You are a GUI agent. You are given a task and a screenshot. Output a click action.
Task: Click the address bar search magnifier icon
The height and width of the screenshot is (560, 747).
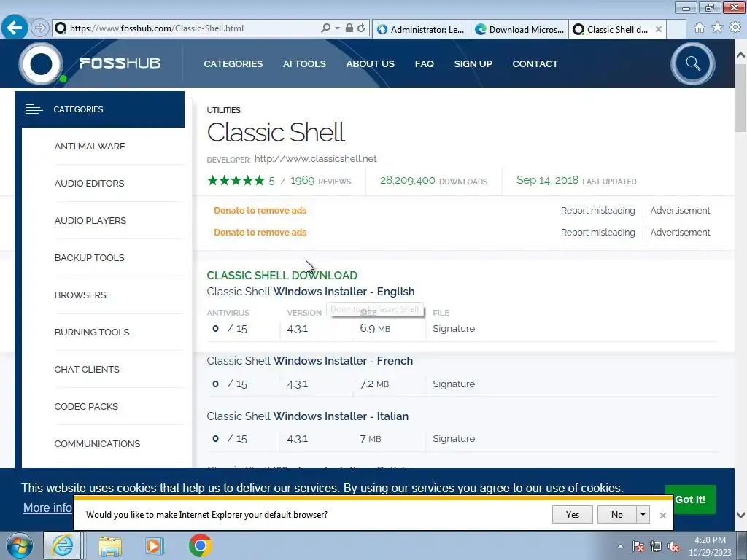pos(325,28)
